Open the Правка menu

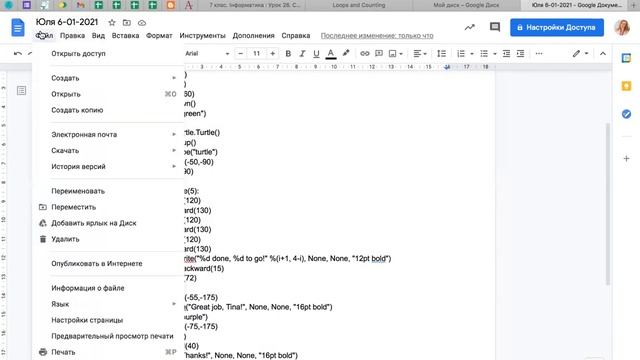(72, 36)
